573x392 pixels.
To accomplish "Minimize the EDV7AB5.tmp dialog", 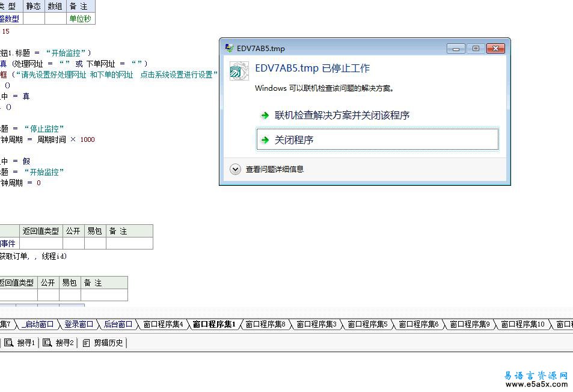I will click(456, 48).
